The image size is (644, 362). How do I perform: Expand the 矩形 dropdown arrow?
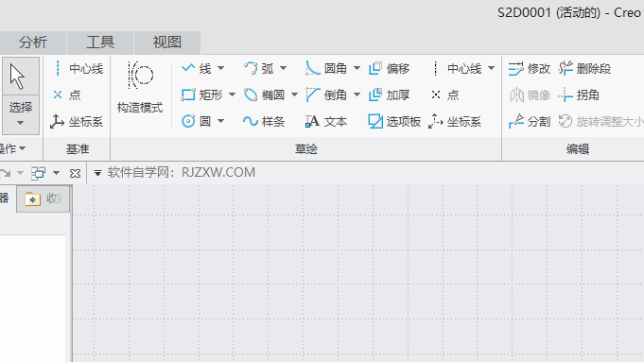[x=232, y=95]
